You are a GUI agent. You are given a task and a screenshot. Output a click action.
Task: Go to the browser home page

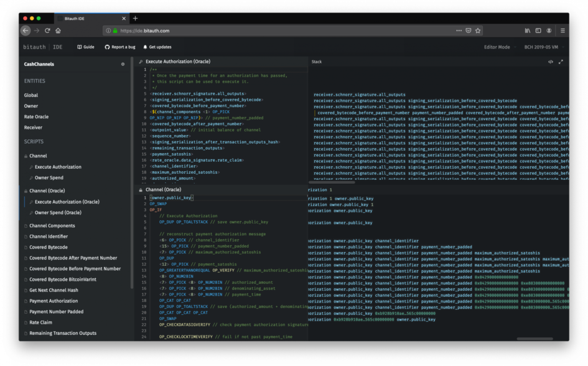(58, 30)
